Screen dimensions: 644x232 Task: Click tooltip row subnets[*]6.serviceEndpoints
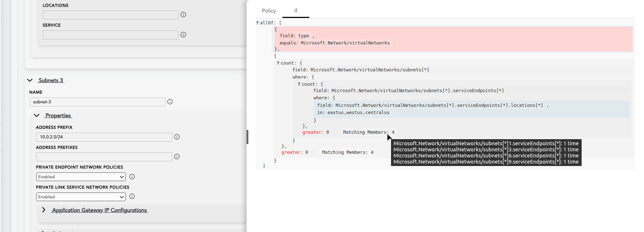pos(486,156)
